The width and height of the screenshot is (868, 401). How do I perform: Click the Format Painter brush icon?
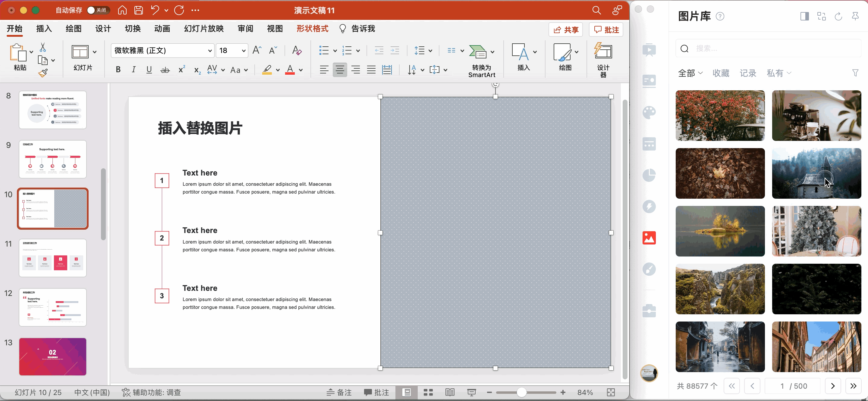point(43,73)
